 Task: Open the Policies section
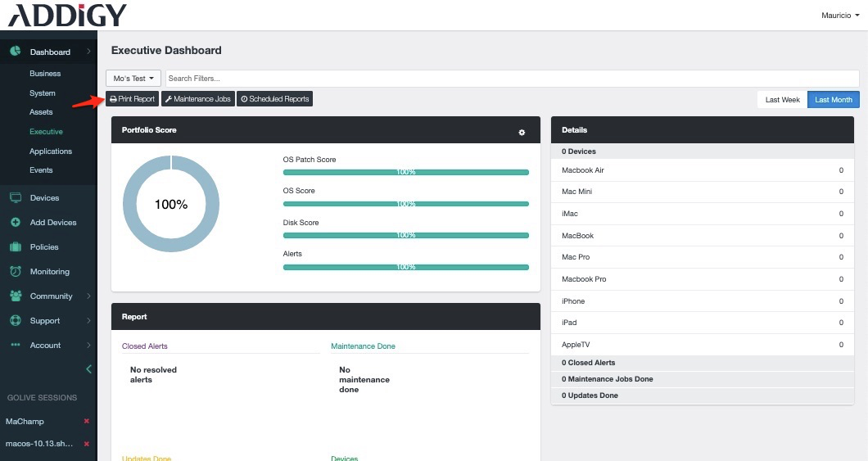[x=43, y=246]
